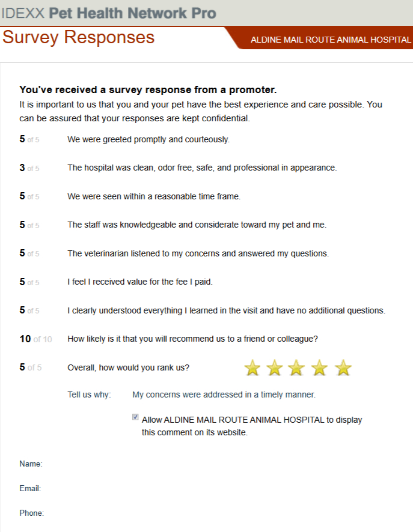
Task: Select the second star in the rating row
Action: coord(275,367)
